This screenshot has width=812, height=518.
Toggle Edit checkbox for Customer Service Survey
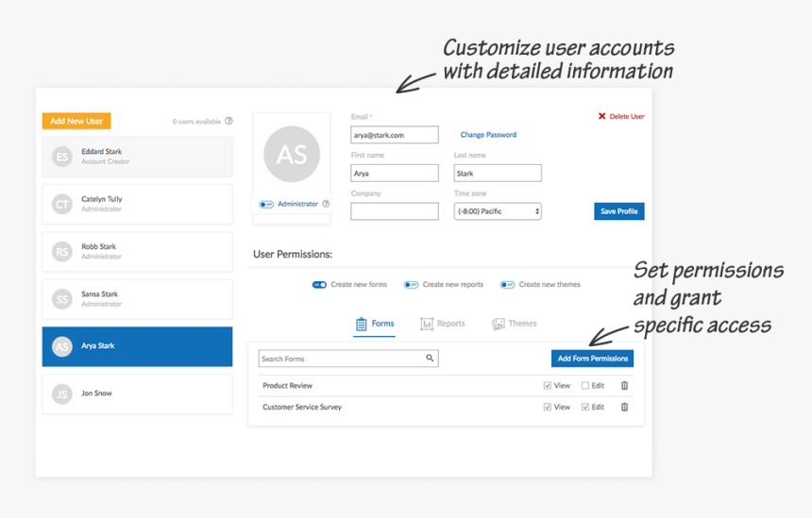(x=585, y=408)
